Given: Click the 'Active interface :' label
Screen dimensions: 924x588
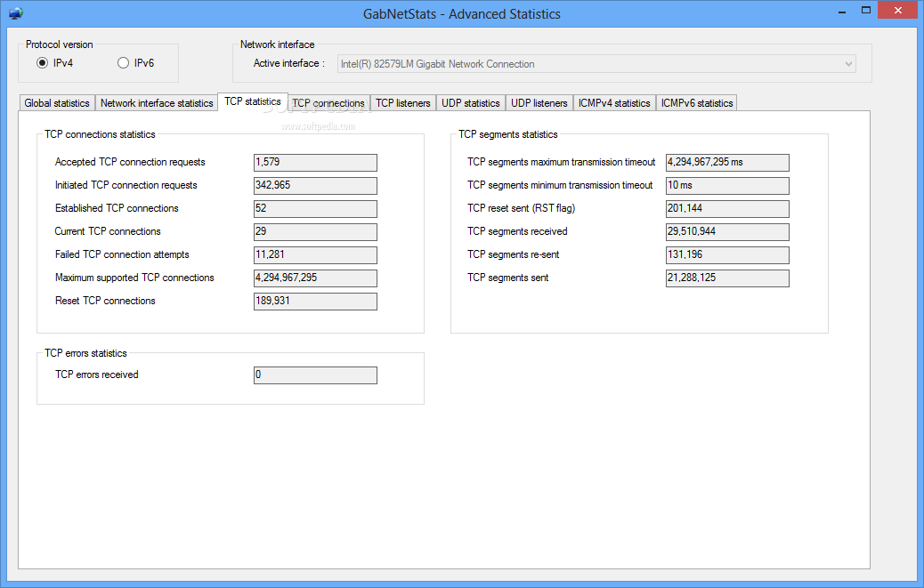Looking at the screenshot, I should (x=288, y=63).
